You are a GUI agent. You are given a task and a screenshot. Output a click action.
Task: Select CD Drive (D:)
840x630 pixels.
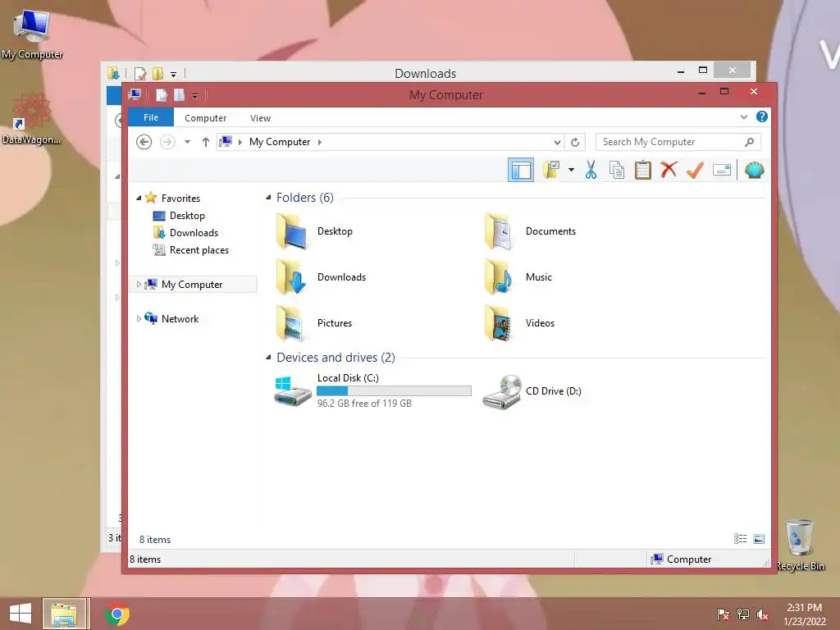click(532, 391)
